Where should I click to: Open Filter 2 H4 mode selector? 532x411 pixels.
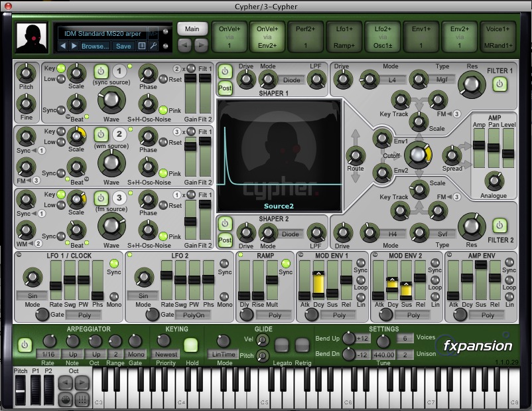(392, 234)
